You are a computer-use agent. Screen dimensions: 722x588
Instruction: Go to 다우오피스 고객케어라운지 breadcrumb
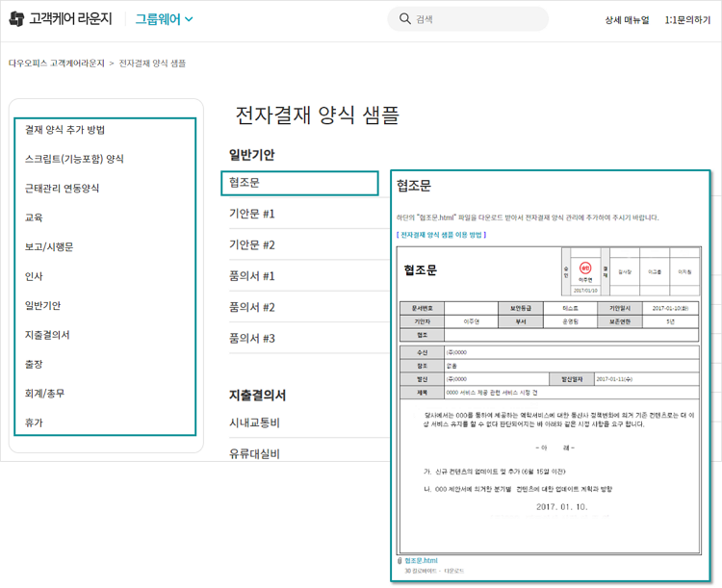coord(56,64)
